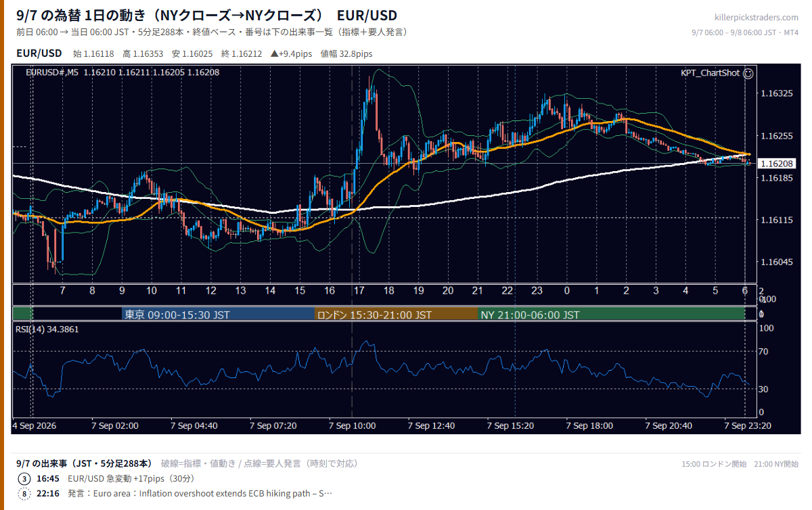The image size is (812, 510).
Task: Click the 値幅 32.8pips range value
Action: click(x=346, y=53)
